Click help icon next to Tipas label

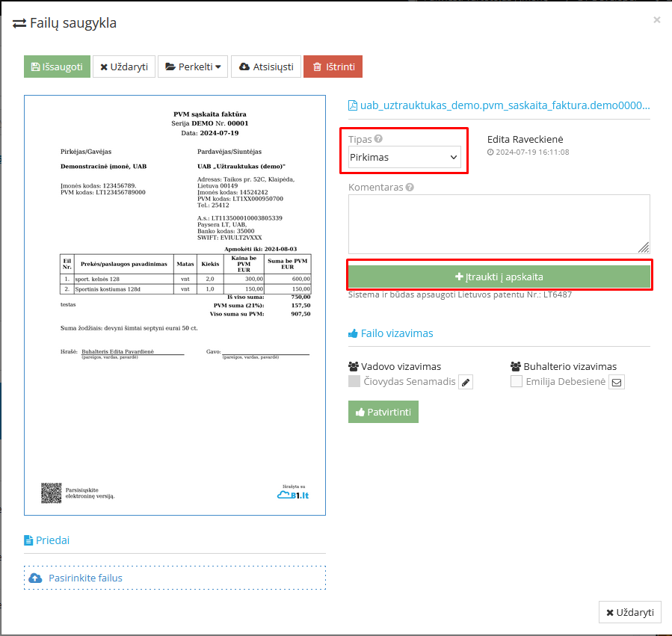[x=378, y=139]
